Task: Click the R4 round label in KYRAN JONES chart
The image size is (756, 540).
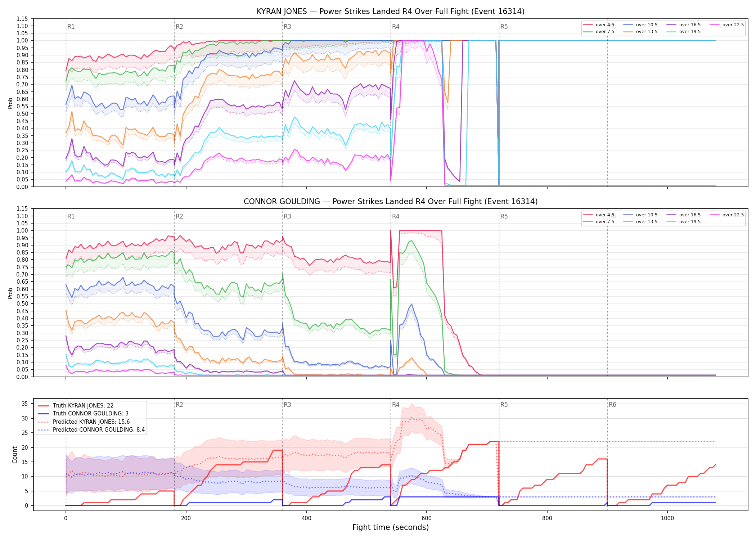Action: [396, 27]
